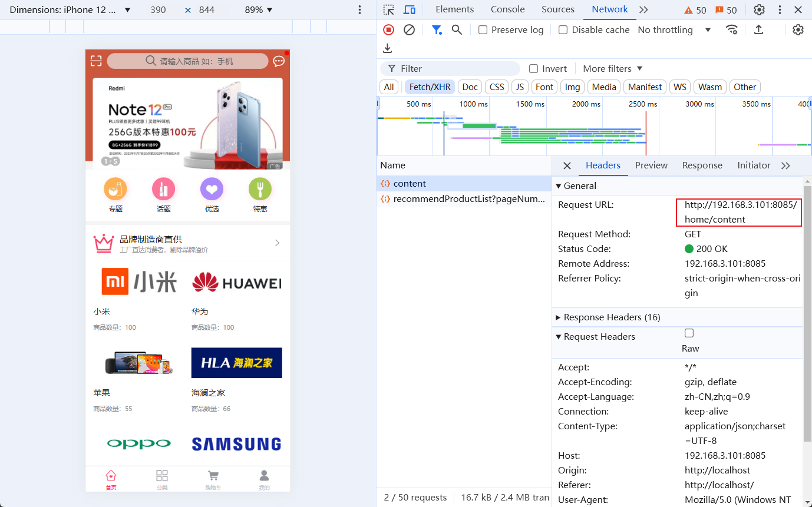Open the 首页 home tab
Screen dimensions: 812x507
coord(111,480)
